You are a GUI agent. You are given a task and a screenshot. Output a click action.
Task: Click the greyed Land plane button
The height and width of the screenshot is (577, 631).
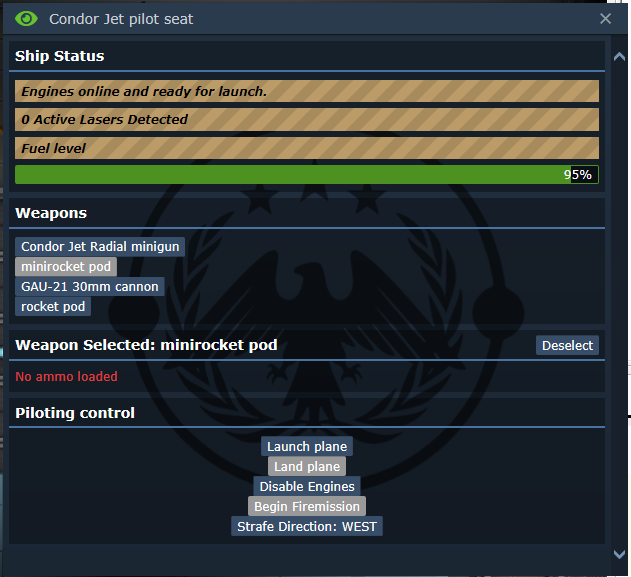(x=307, y=466)
